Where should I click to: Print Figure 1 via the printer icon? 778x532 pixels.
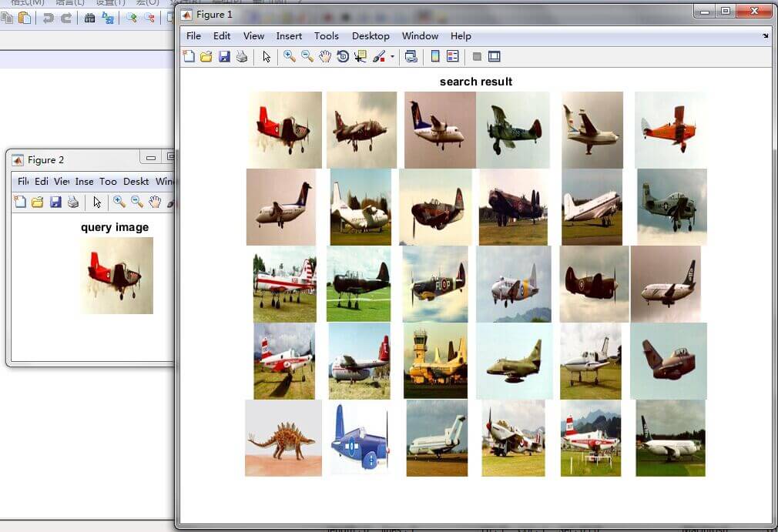241,56
